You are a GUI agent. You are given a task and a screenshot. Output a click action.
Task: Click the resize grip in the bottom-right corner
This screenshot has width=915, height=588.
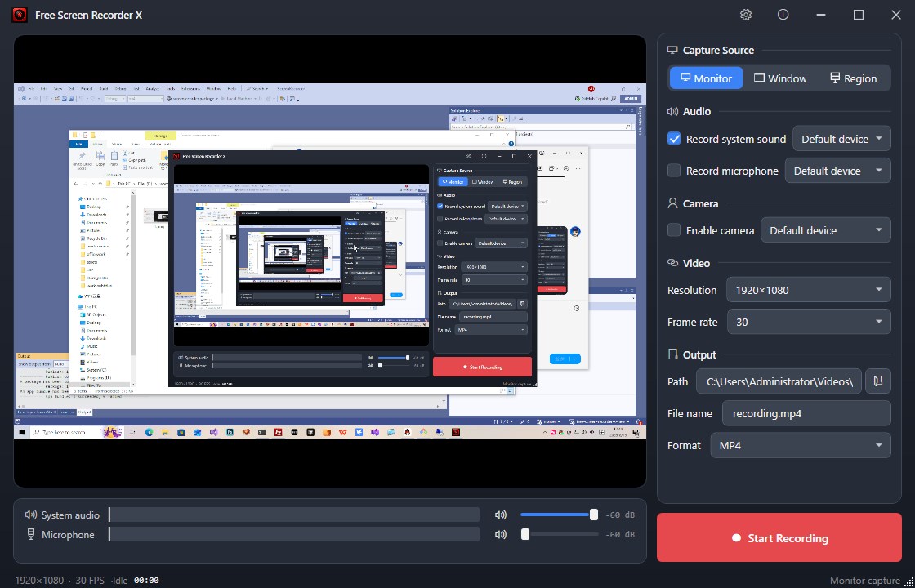click(x=908, y=581)
